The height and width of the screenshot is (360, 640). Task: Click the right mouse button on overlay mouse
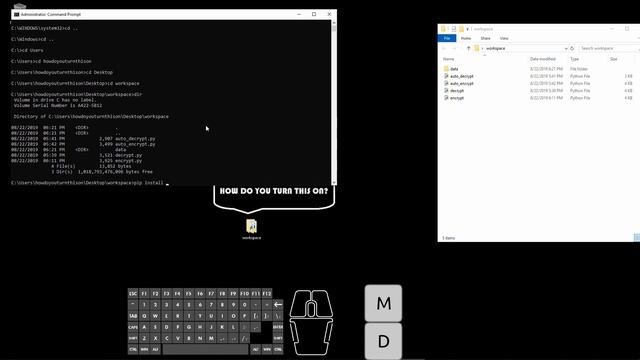point(323,303)
